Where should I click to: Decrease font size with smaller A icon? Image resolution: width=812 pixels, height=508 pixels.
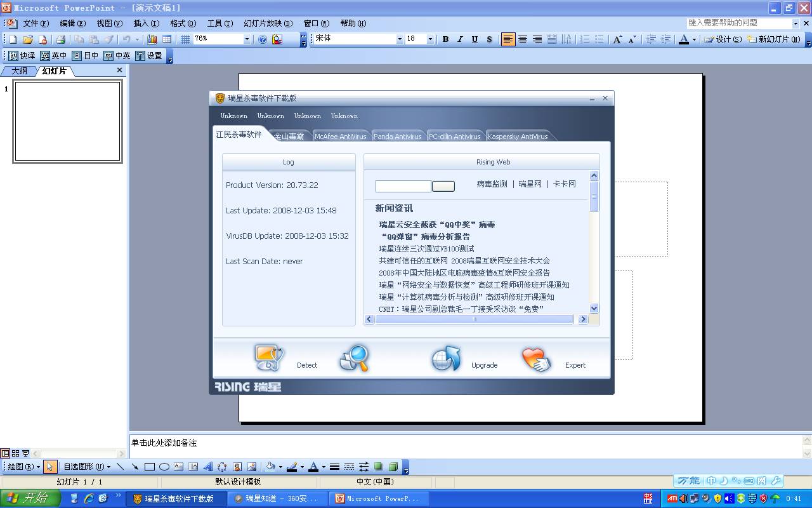pos(632,39)
